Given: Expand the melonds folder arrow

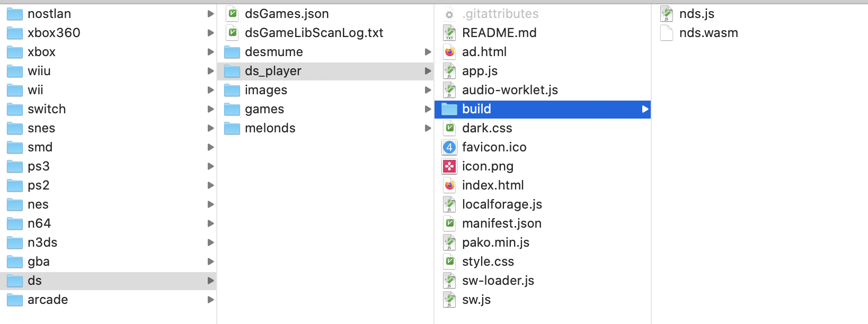Looking at the screenshot, I should [x=428, y=128].
